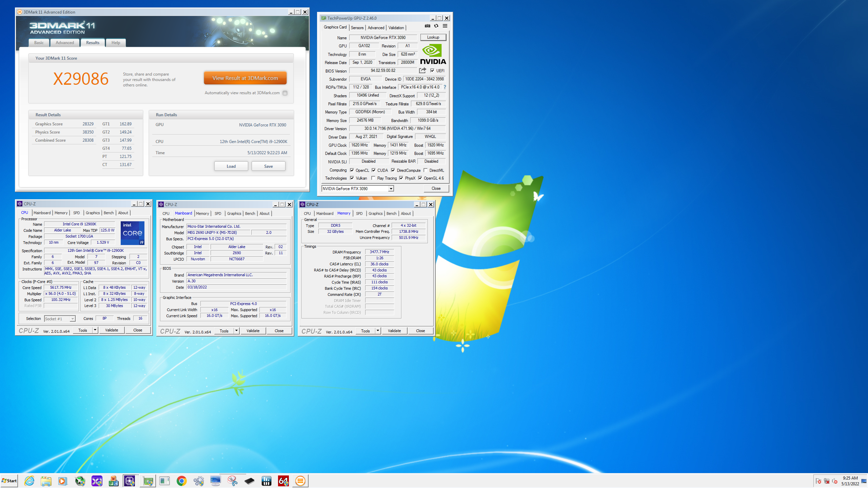The height and width of the screenshot is (488, 868).
Task: Launch Internet Explorer from the taskbar
Action: [x=29, y=481]
